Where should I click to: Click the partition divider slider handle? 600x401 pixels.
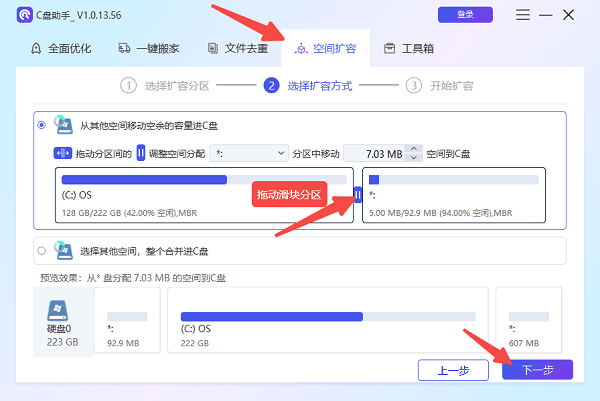pyautogui.click(x=358, y=194)
